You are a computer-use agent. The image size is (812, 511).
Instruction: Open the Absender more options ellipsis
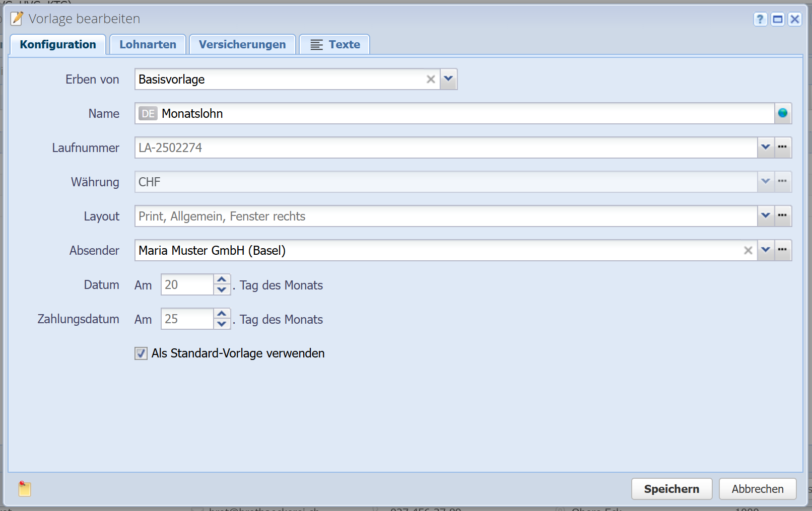click(782, 250)
